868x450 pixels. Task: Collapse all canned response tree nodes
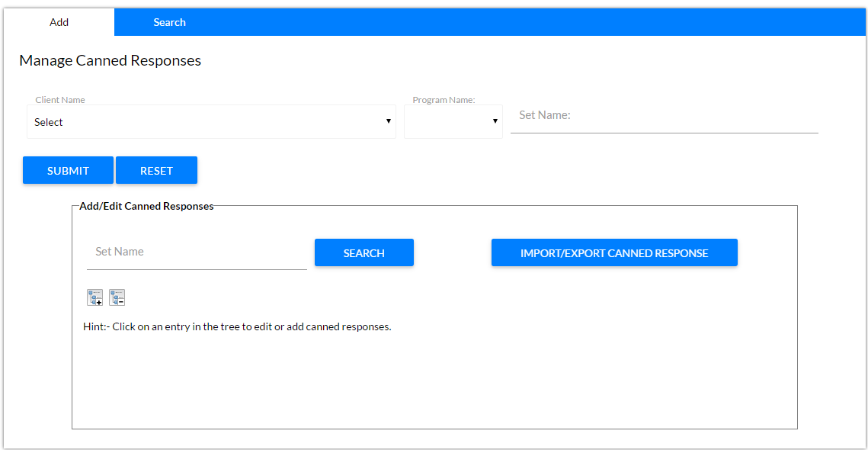117,297
